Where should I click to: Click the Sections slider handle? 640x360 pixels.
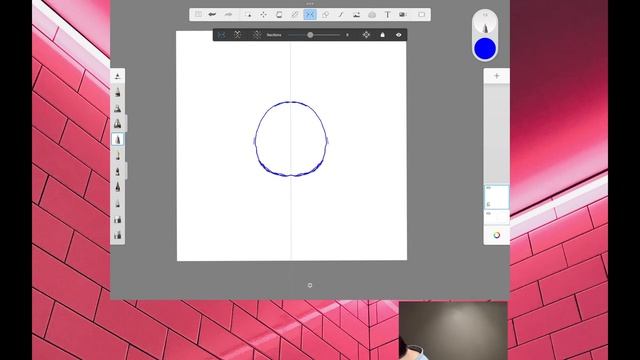click(x=310, y=35)
